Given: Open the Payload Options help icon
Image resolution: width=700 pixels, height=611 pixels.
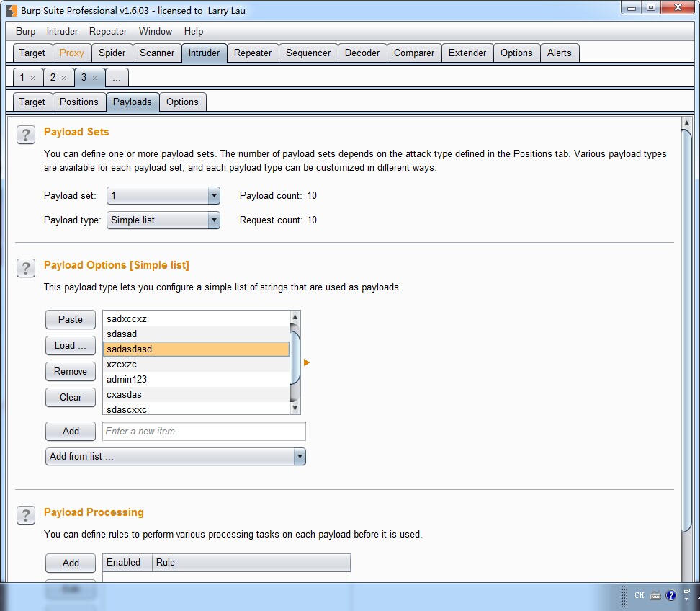Looking at the screenshot, I should click(26, 268).
